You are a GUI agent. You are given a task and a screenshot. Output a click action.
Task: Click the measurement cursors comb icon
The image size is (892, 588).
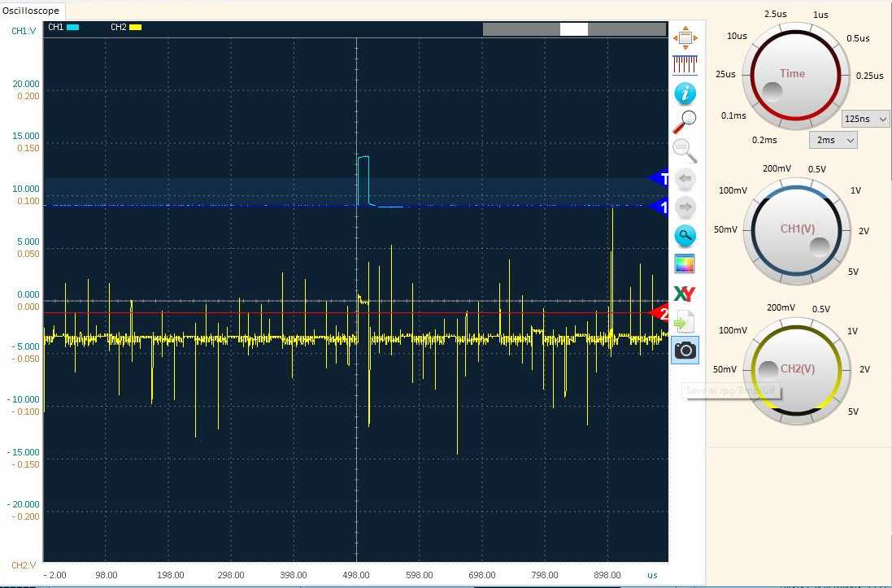[685, 65]
